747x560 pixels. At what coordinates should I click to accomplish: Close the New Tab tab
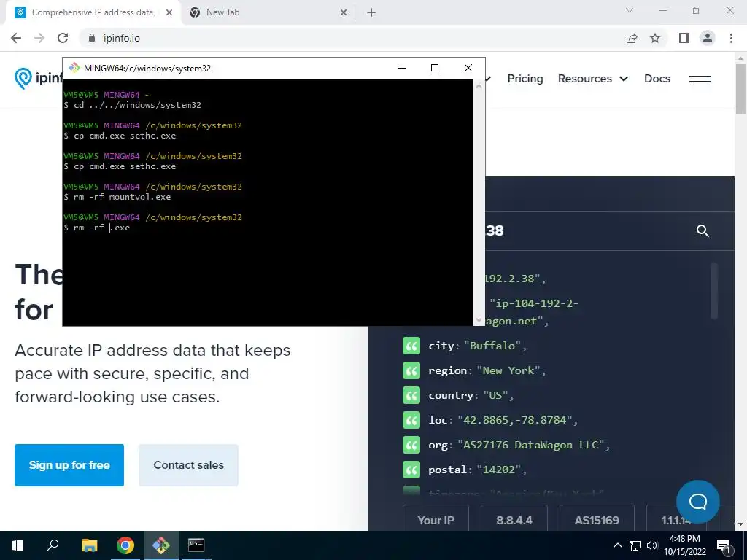344,12
